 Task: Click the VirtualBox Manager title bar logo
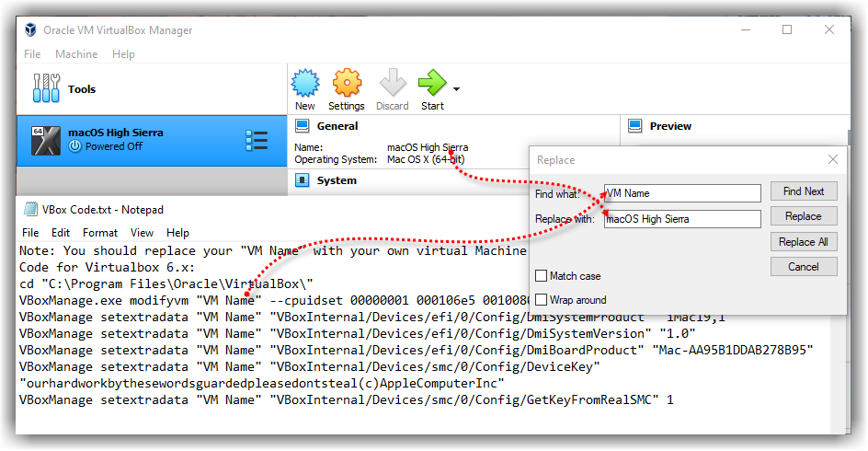(x=30, y=30)
